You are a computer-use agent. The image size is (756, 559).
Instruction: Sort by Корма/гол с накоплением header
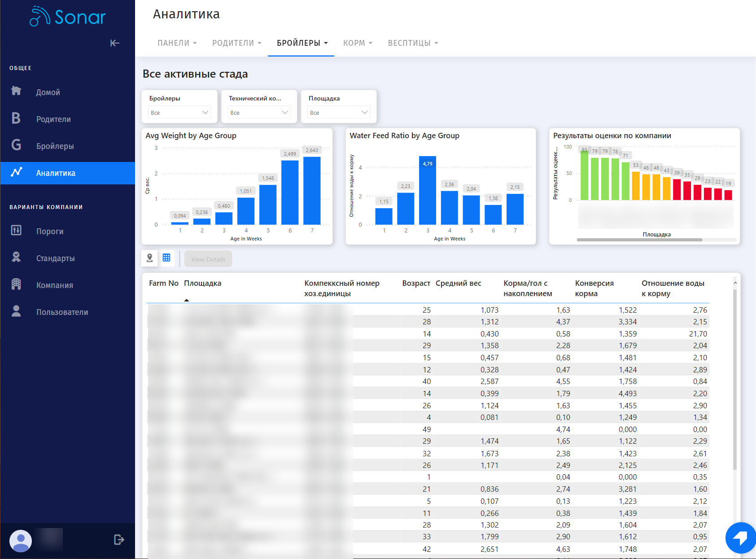point(528,288)
